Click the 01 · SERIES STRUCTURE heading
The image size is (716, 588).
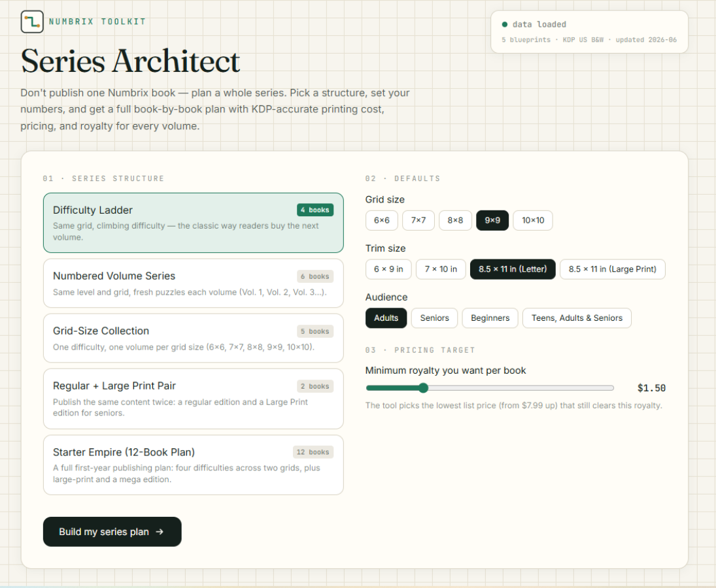[104, 178]
